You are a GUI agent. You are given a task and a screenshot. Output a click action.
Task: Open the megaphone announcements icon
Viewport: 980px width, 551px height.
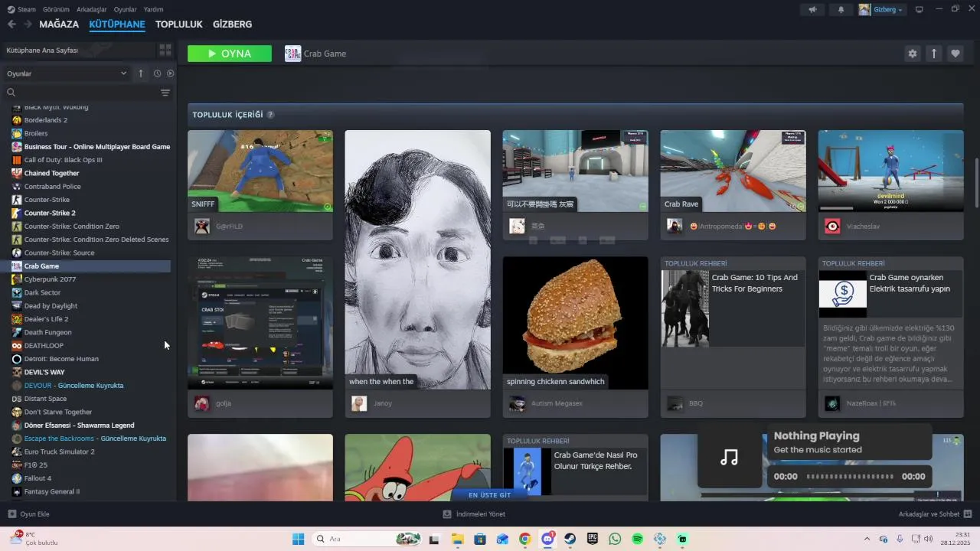813,9
